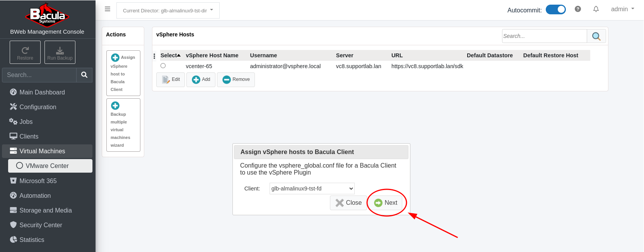Focus the sidebar Search field
The image size is (644, 252).
click(39, 75)
